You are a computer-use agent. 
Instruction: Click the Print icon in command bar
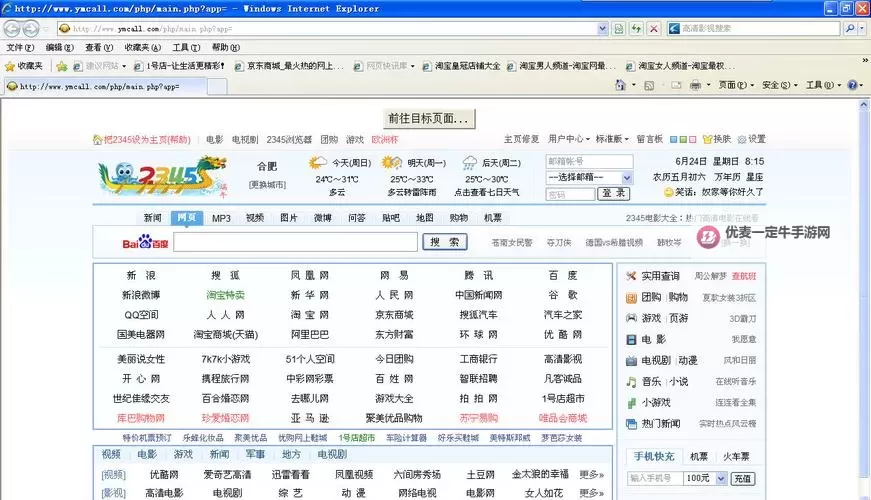[695, 85]
